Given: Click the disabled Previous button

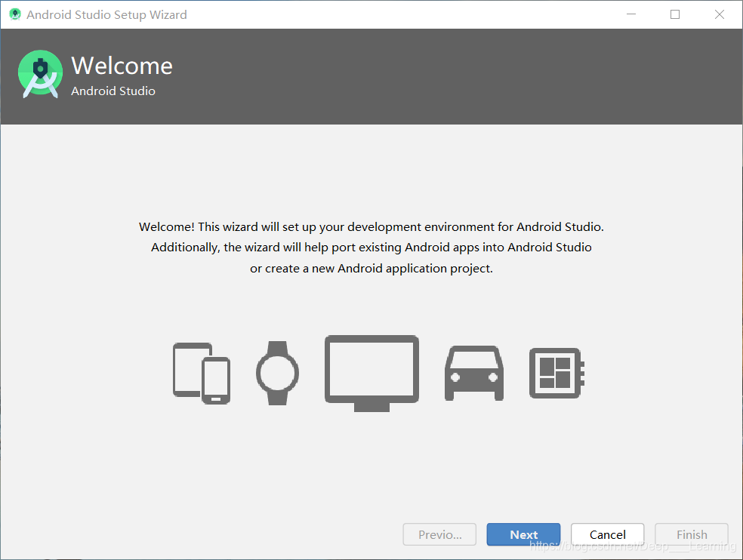Looking at the screenshot, I should (x=439, y=534).
